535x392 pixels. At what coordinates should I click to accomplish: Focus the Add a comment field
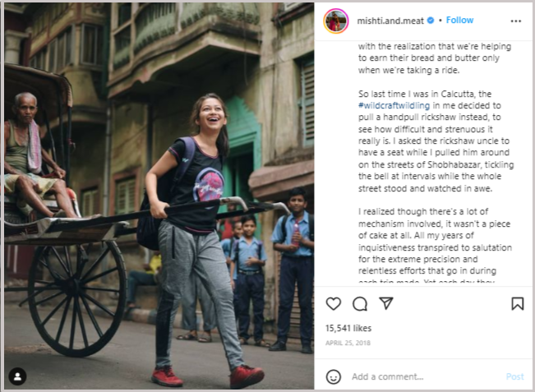point(423,376)
